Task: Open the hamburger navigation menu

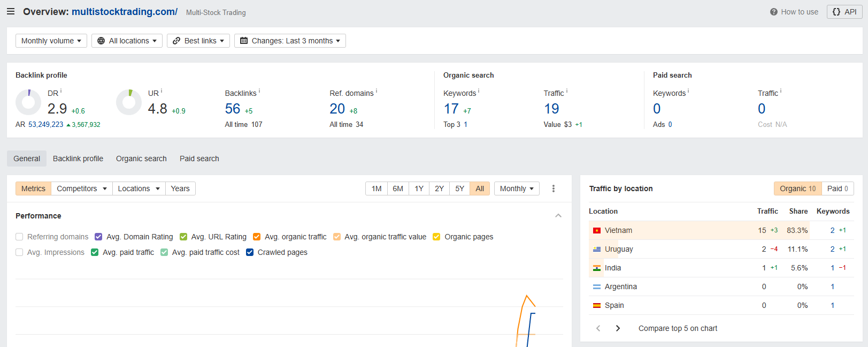Action: click(11, 11)
